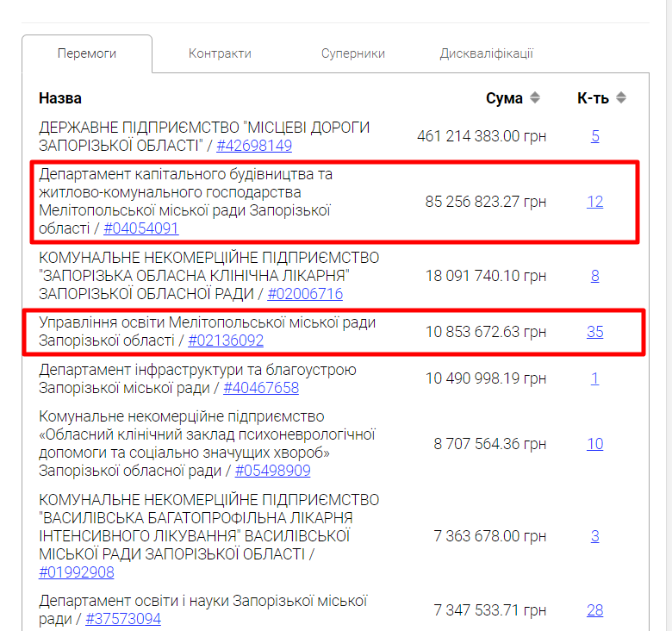Click name "ВАСИЛІВСЬКА БАГАТОПРОФІЛЬНА ЛІКАРНЯ

click(196, 518)
